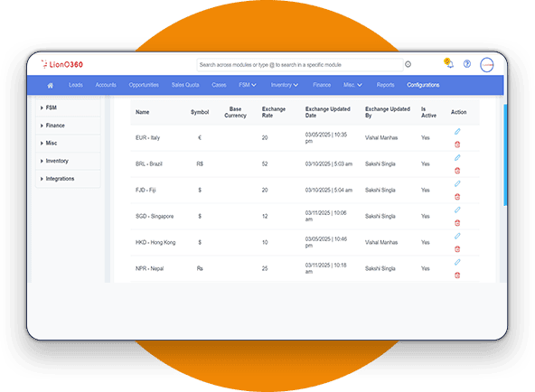The height and width of the screenshot is (392, 535).
Task: Click Vishal Manhas in the Italy row
Action: coord(381,137)
